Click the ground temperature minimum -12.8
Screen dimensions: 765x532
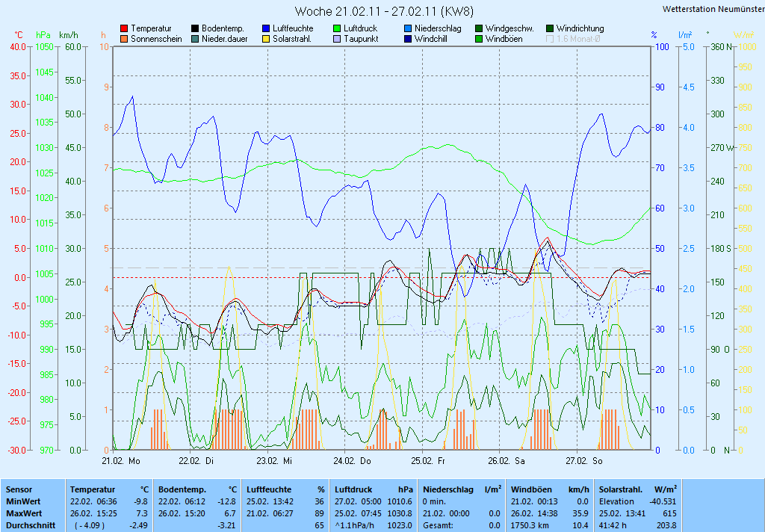pyautogui.click(x=226, y=501)
